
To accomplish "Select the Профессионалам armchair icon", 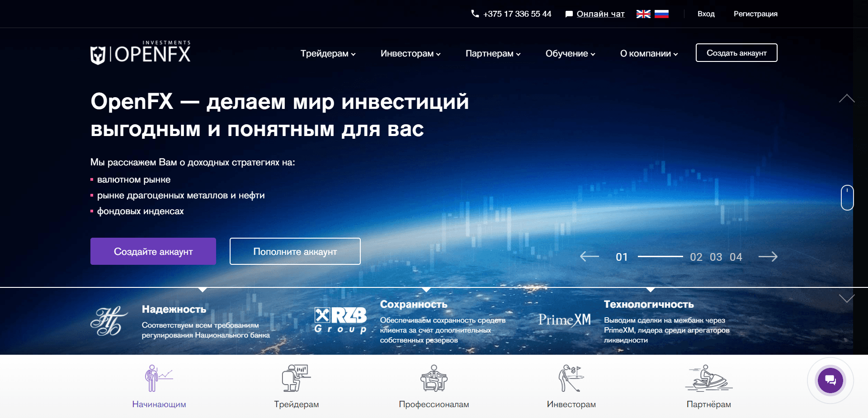I will pyautogui.click(x=434, y=379).
